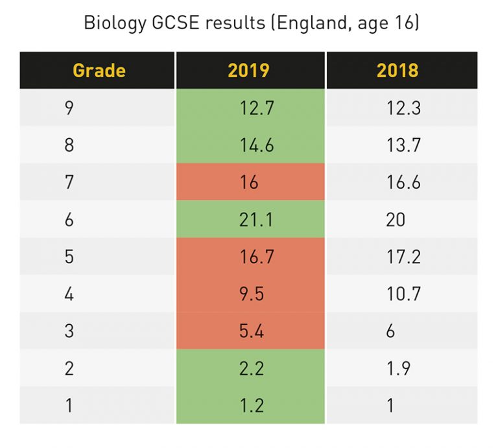Screen dimensions: 498x448
Task: Click the 2018 value 12.3
Action: point(403,107)
